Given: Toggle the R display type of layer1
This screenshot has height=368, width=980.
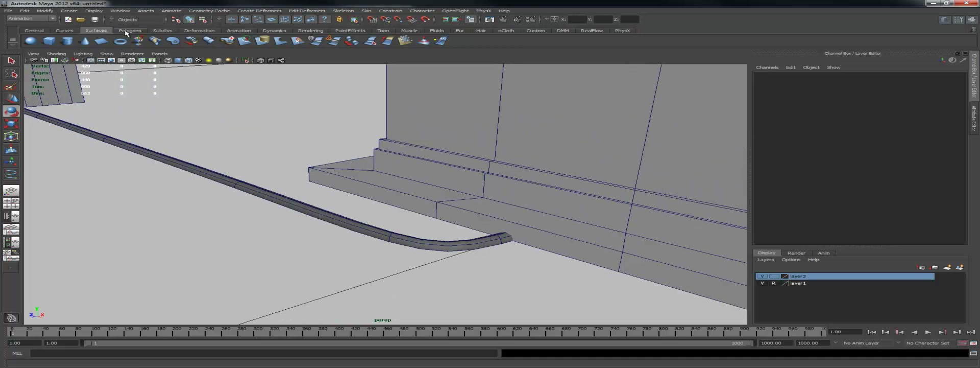Looking at the screenshot, I should [773, 283].
